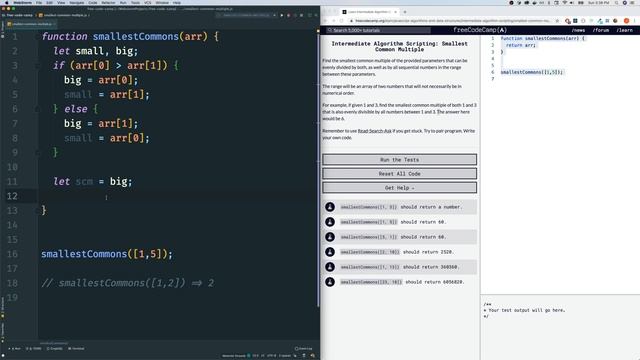The width and height of the screenshot is (640, 360).
Task: Click line number 16 in the gutter
Action: [12, 254]
